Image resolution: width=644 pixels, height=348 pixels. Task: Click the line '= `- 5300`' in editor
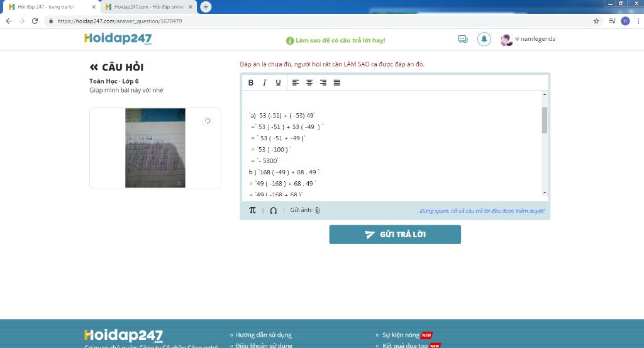(265, 161)
